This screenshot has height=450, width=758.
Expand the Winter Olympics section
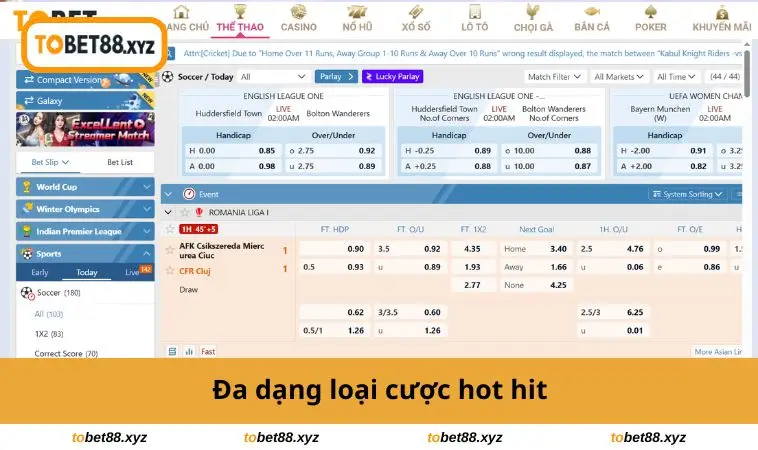(x=85, y=209)
